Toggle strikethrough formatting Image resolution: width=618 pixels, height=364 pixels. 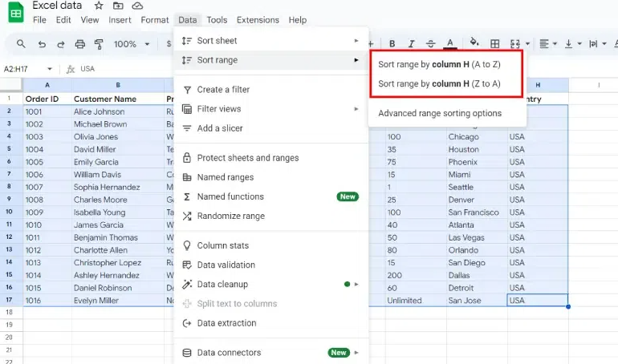coord(431,44)
